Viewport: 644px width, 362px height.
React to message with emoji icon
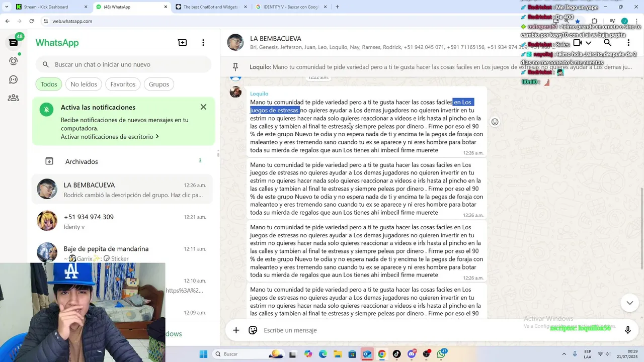(495, 122)
